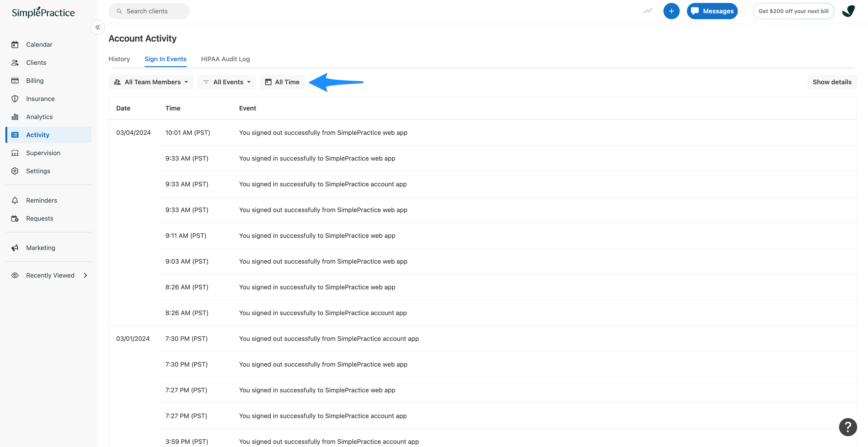Click the 9:03 AM (PST) sign-out row
Screen dimensions: 868x447
(x=507, y=262)
